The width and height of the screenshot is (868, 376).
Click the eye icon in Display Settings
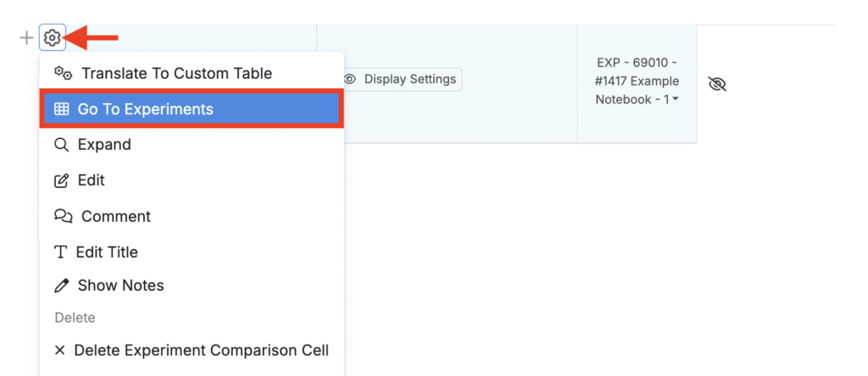(350, 80)
